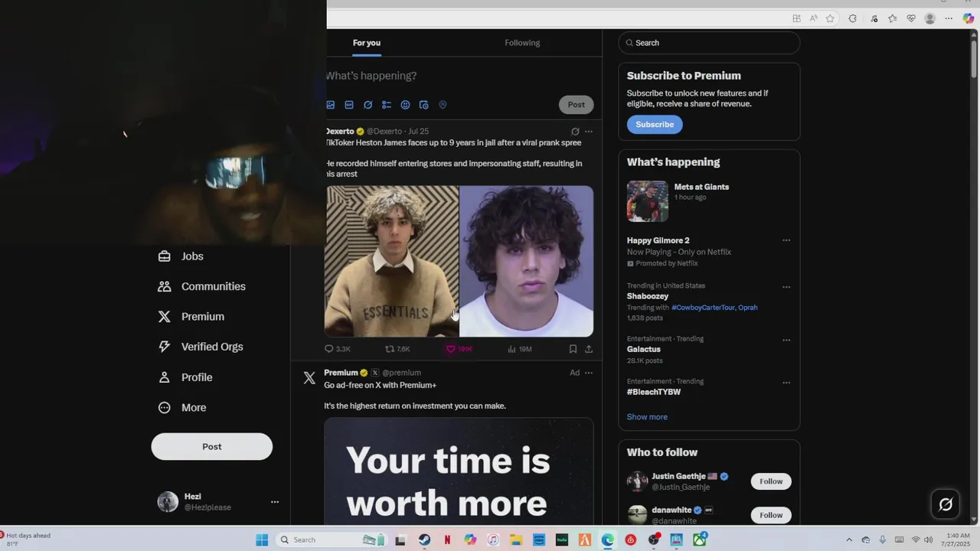The width and height of the screenshot is (980, 551).
Task: Open Hulu from the taskbar
Action: [562, 540]
